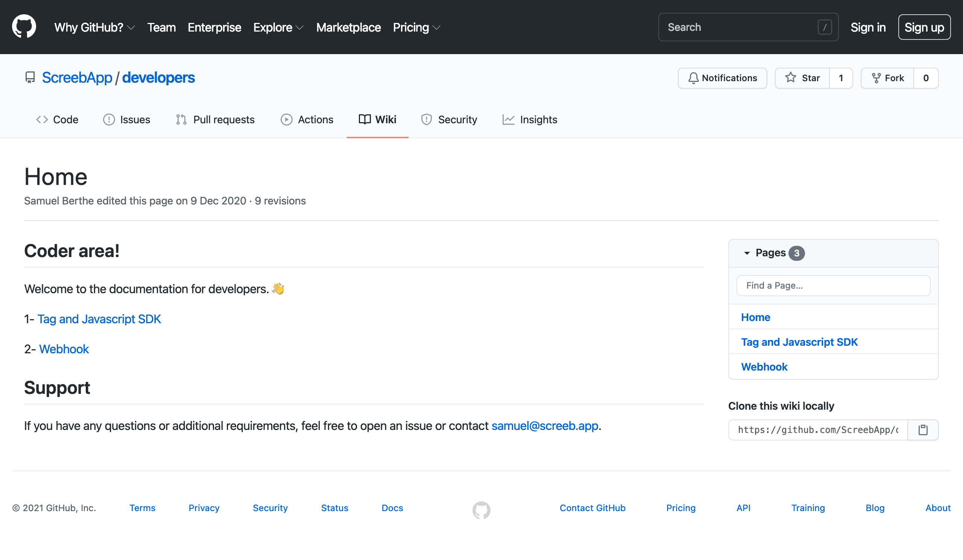
Task: Click the Coder area! heading
Action: coord(72,251)
